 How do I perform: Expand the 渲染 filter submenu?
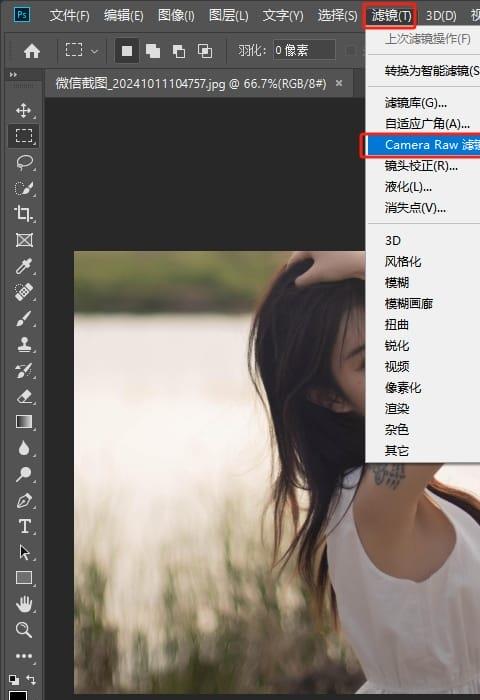pyautogui.click(x=422, y=408)
